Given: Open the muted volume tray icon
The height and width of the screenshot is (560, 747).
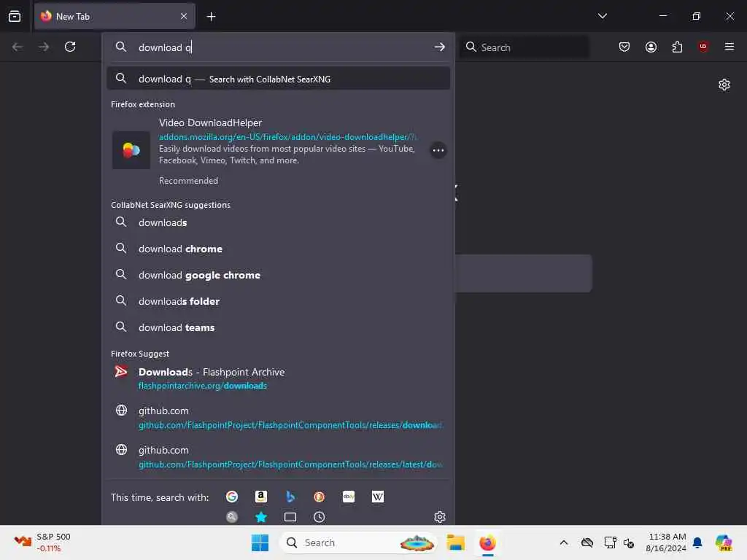Looking at the screenshot, I should [x=629, y=542].
